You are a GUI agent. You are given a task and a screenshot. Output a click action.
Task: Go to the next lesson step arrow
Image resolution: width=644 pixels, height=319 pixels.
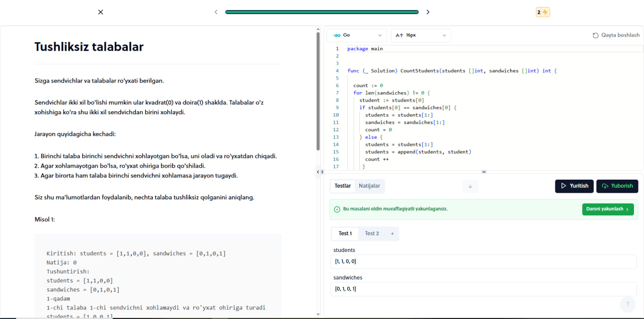coord(428,12)
